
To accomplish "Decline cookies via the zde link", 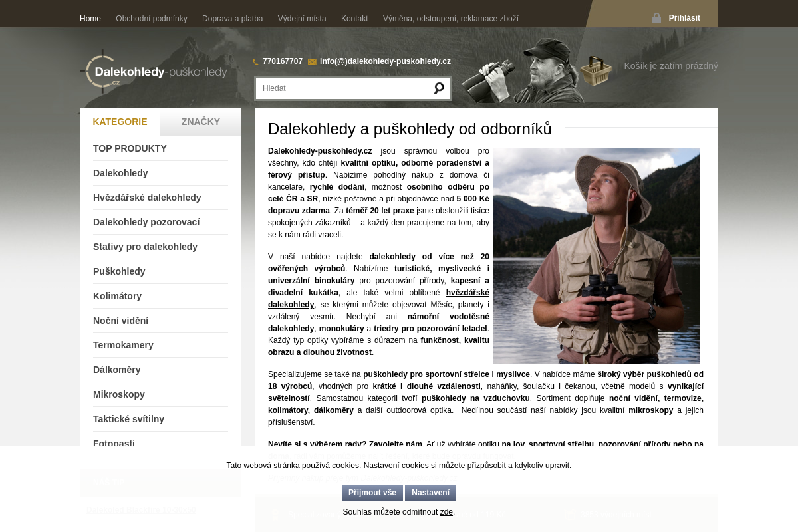I will 446,512.
